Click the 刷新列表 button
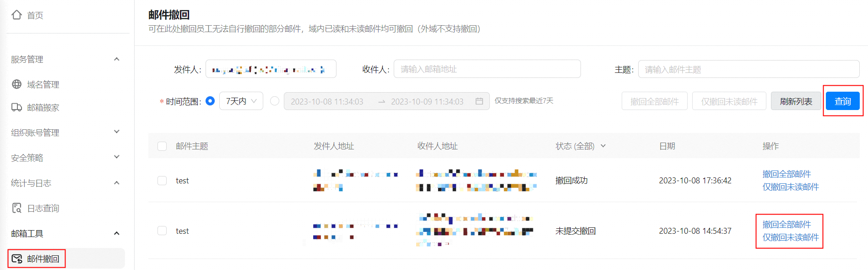This screenshot has width=868, height=270. (796, 101)
